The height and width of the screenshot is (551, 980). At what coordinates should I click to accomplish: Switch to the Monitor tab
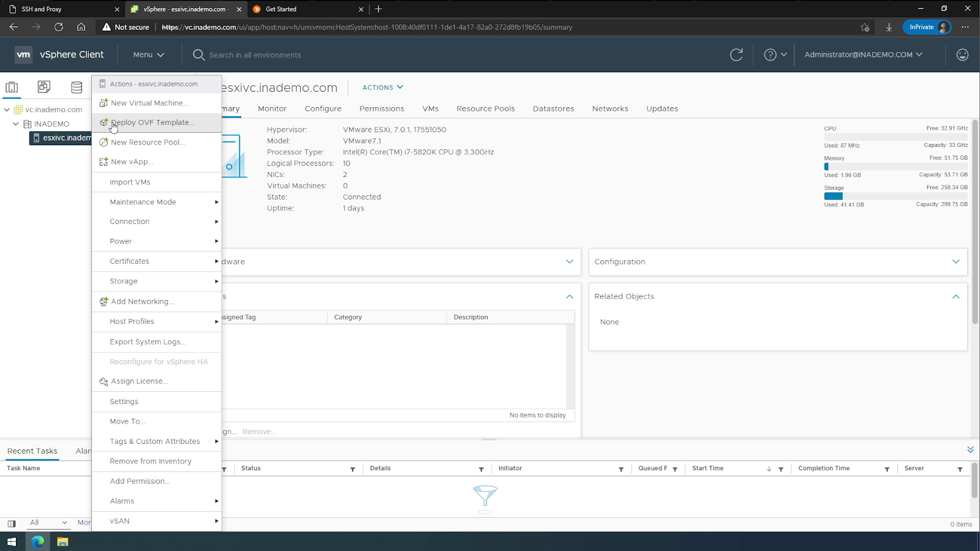272,108
